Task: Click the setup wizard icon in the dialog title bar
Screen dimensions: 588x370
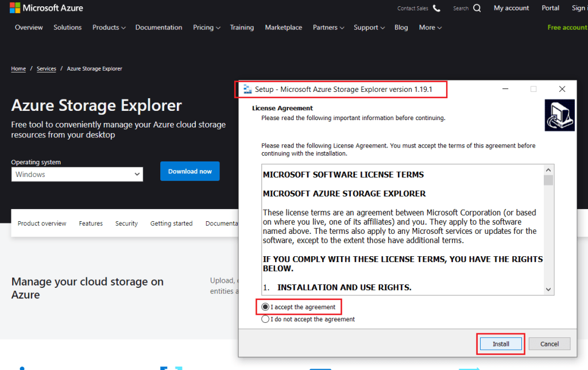Action: pyautogui.click(x=247, y=89)
